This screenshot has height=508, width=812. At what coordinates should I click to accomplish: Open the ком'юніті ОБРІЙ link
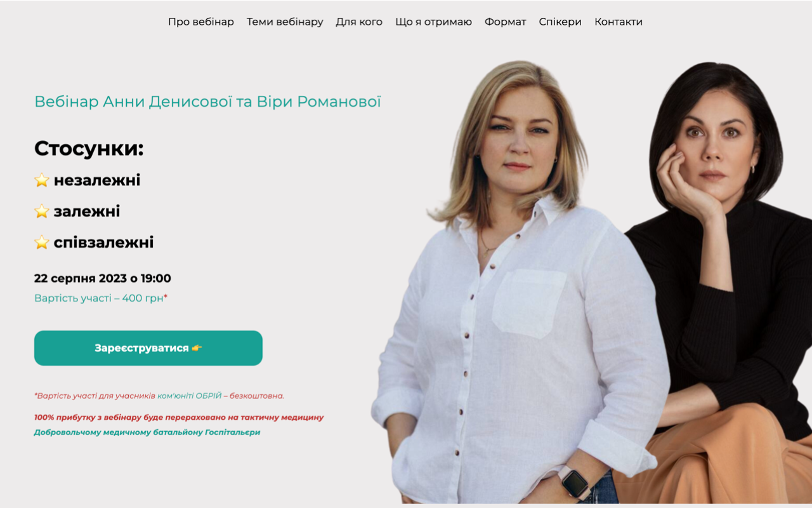pyautogui.click(x=190, y=396)
